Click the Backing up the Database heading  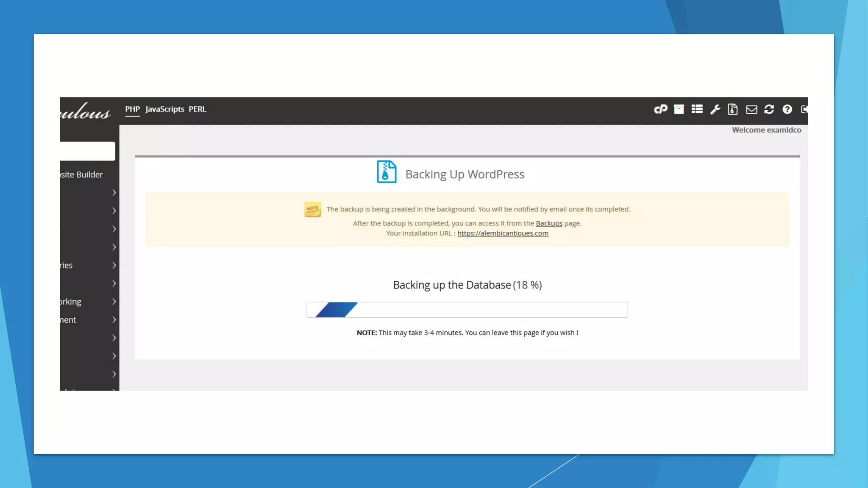tap(467, 285)
